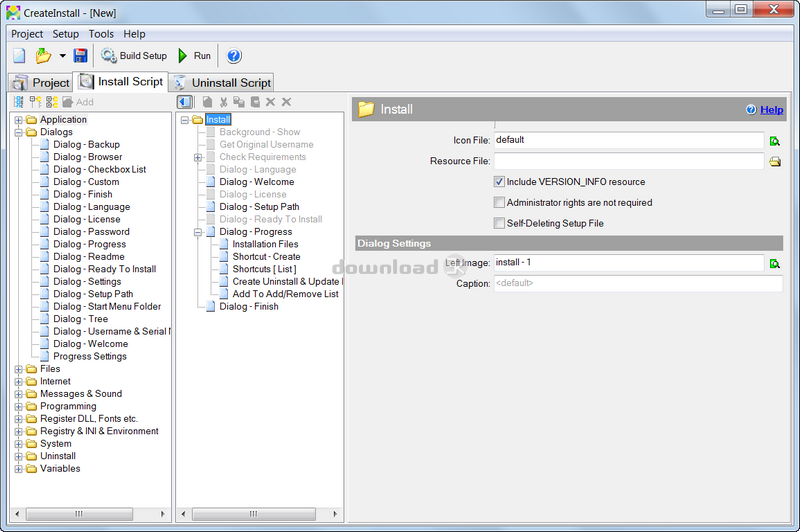Select Dialog - Finish in script tree

(x=249, y=307)
